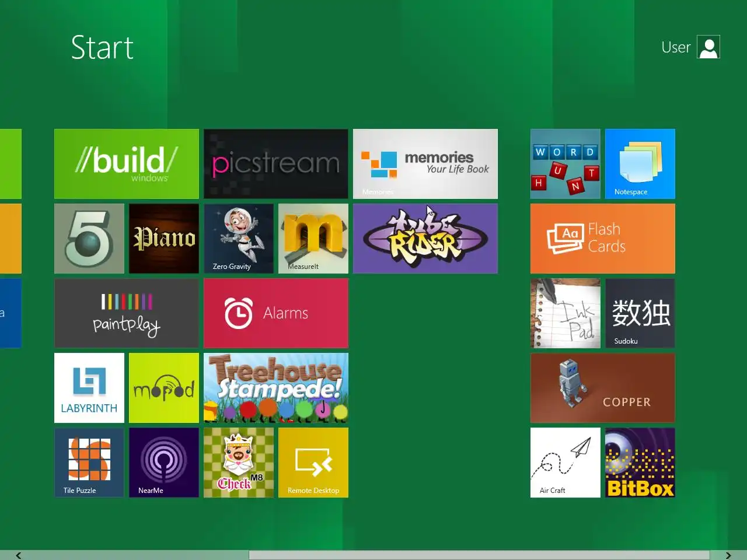Open the Air Craft tile
This screenshot has height=560, width=747.
coord(566,463)
